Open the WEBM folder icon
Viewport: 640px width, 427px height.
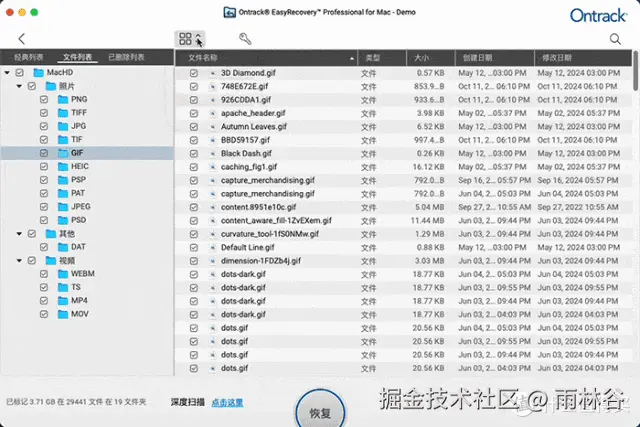pyautogui.click(x=63, y=274)
